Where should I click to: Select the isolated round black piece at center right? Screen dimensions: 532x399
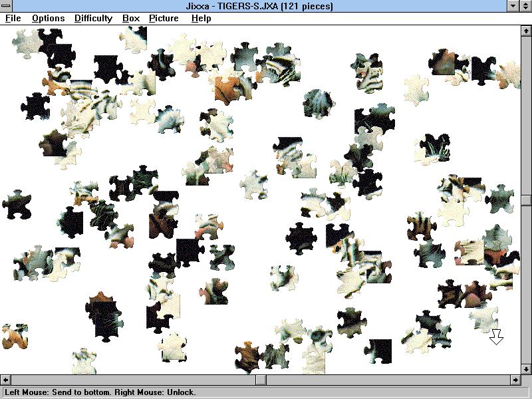301,239
